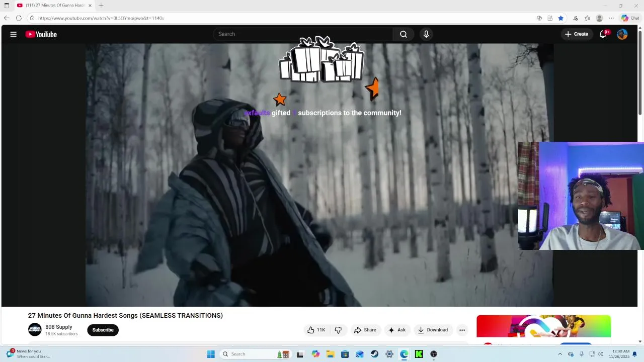Open Task View in taskbar
The width and height of the screenshot is (644, 362).
300,354
